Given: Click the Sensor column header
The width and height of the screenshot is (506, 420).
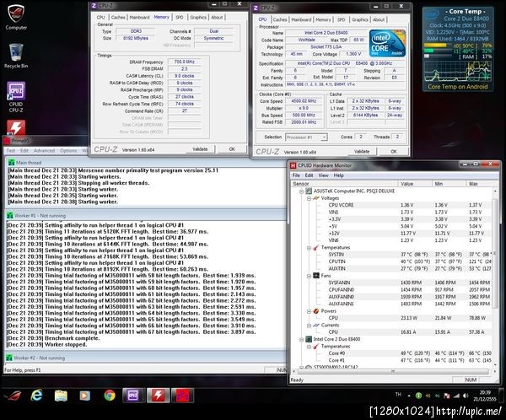Looking at the screenshot, I should tap(344, 184).
